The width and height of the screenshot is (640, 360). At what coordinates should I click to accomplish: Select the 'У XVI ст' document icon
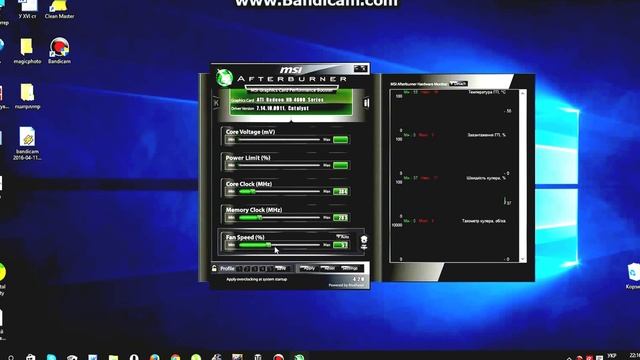coord(28,10)
